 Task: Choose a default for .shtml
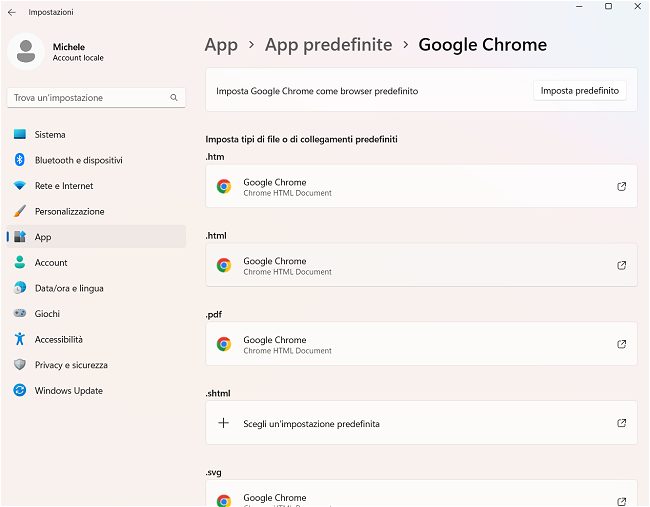pos(421,423)
